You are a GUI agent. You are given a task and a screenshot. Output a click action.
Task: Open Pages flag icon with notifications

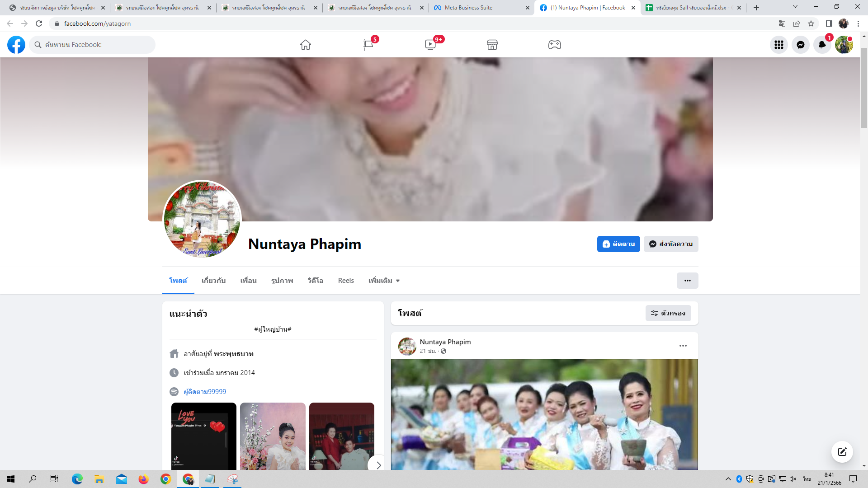pyautogui.click(x=368, y=45)
